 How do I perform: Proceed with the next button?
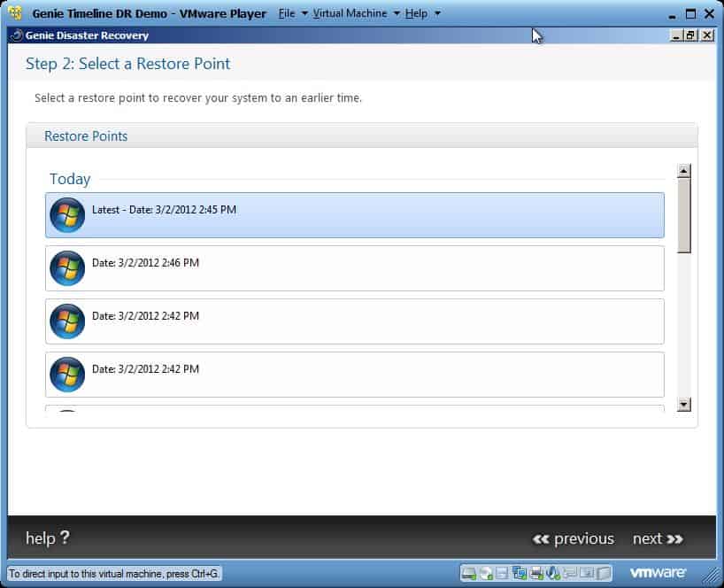[658, 538]
